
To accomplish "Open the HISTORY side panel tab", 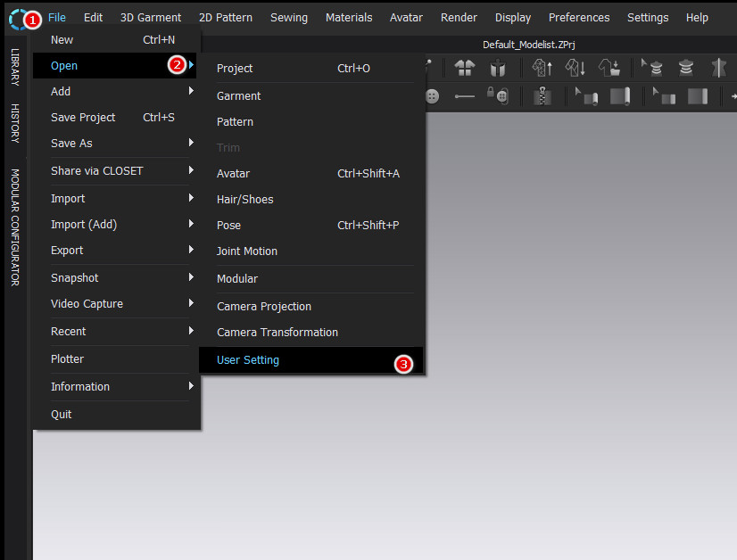I will pos(15,123).
